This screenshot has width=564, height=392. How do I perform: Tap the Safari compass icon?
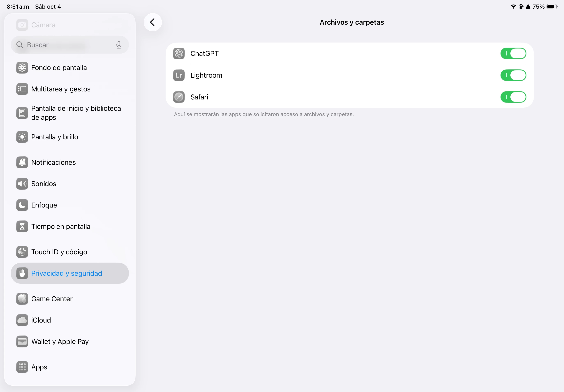pyautogui.click(x=179, y=97)
